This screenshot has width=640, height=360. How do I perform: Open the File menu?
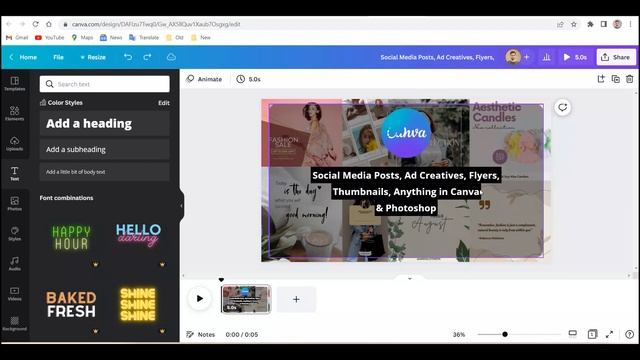point(58,57)
